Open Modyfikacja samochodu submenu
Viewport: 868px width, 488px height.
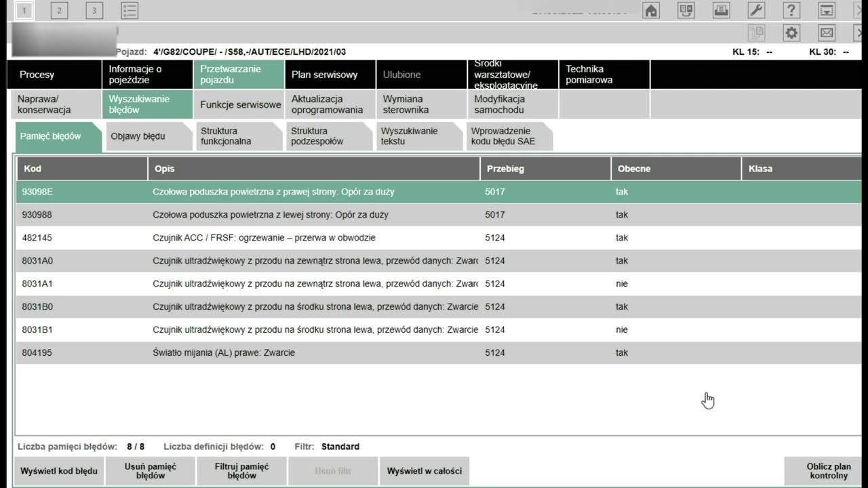point(513,104)
